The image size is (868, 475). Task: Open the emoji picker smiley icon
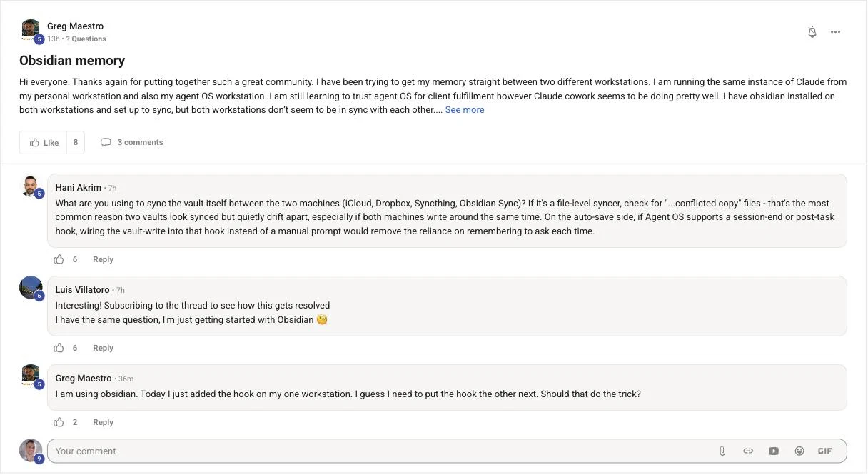[799, 451]
